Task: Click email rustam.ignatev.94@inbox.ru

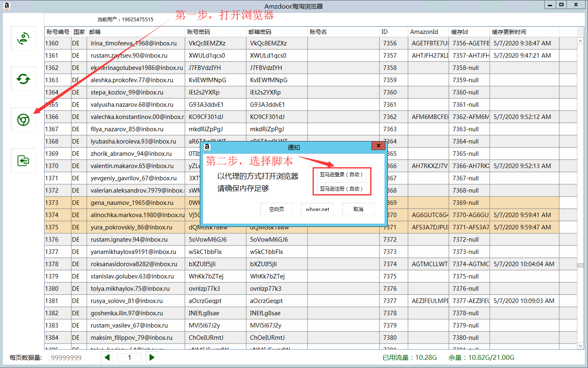Action: pyautogui.click(x=129, y=240)
